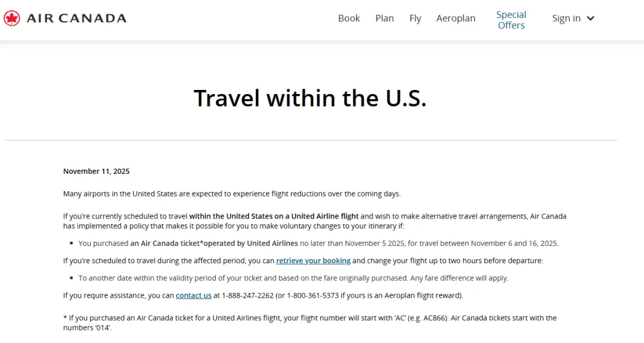This screenshot has height=343, width=644.
Task: Follow the 'retrieve your booking' link
Action: pos(313,261)
